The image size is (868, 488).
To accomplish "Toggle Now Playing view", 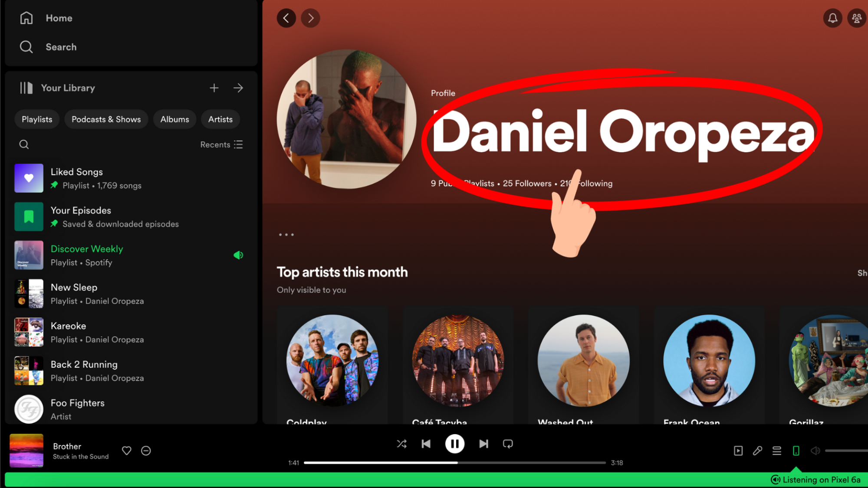I will pyautogui.click(x=738, y=451).
